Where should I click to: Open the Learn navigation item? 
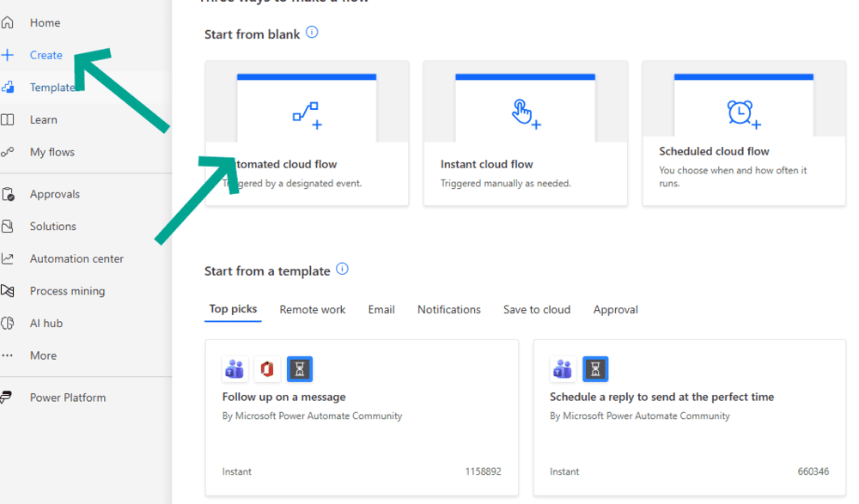(43, 119)
